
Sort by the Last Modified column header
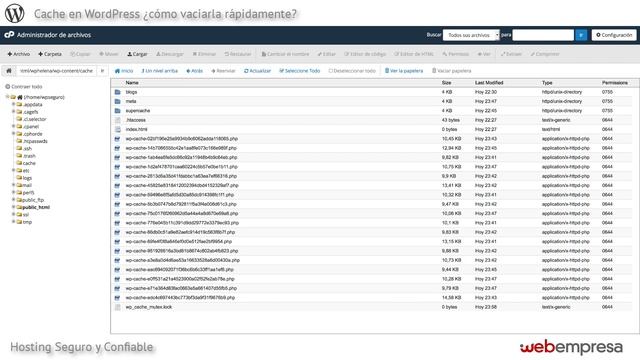489,83
